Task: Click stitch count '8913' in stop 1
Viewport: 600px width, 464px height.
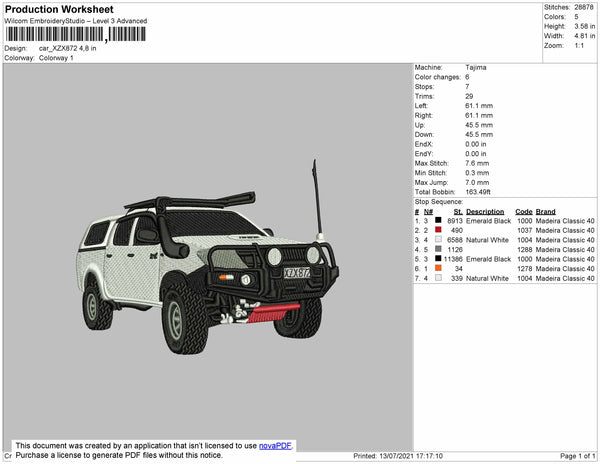Action: 455,221
